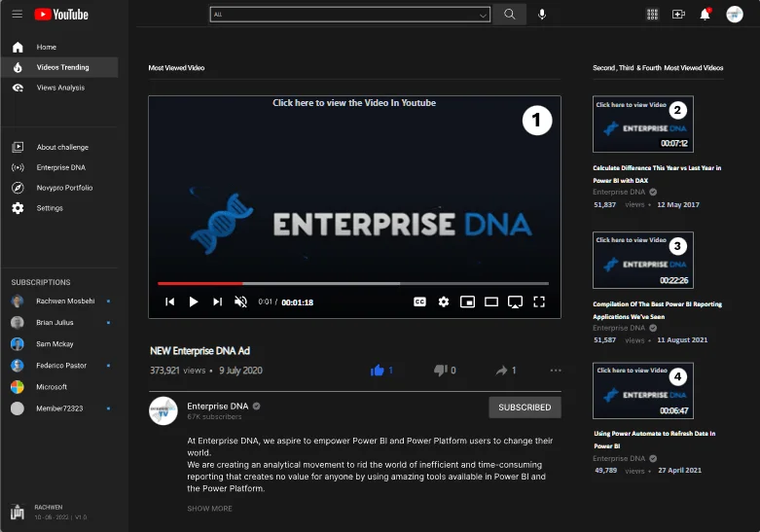The width and height of the screenshot is (760, 532).
Task: Open Enterprise DNA sidebar link
Action: (x=59, y=167)
